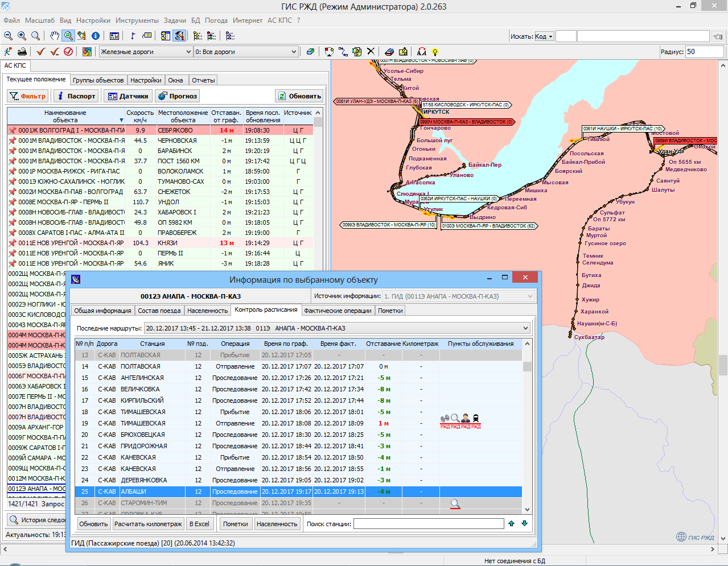Image resolution: width=728 pixels, height=566 pixels.
Task: Click the Скорость км/ч column header
Action: point(140,117)
